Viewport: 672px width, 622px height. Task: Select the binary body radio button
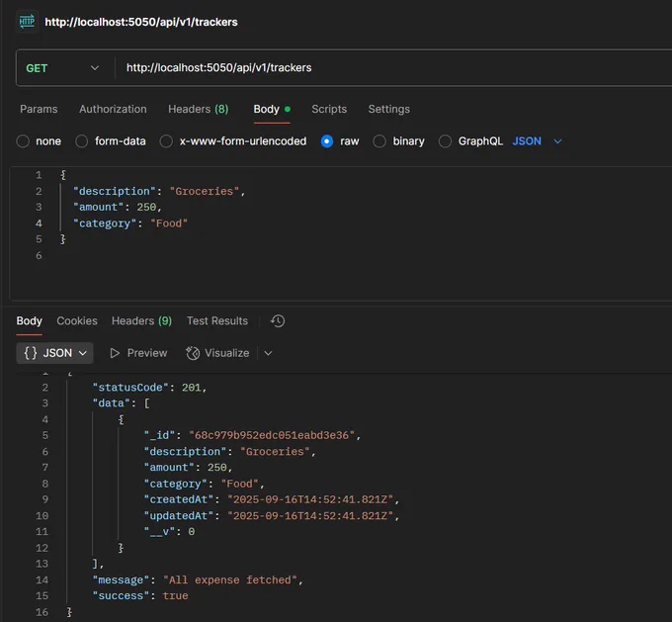(379, 141)
